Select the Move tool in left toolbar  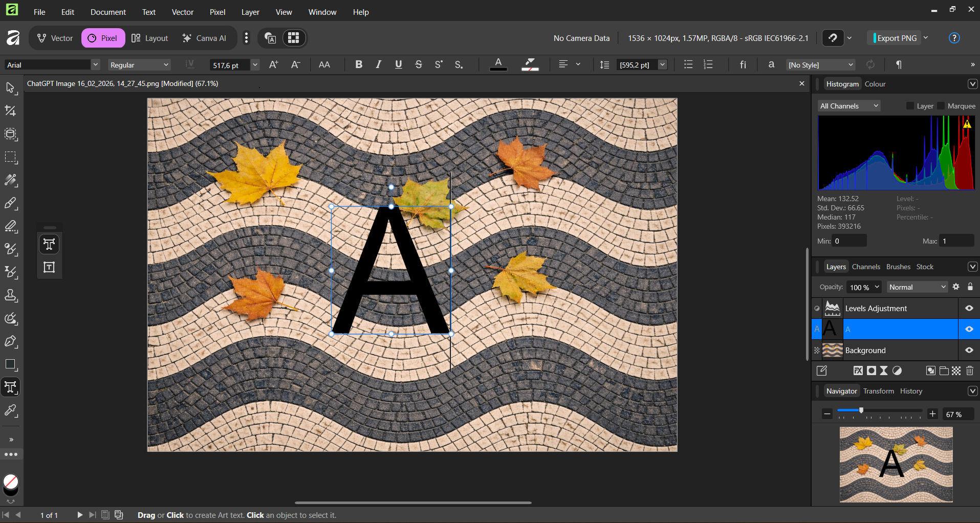tap(10, 88)
